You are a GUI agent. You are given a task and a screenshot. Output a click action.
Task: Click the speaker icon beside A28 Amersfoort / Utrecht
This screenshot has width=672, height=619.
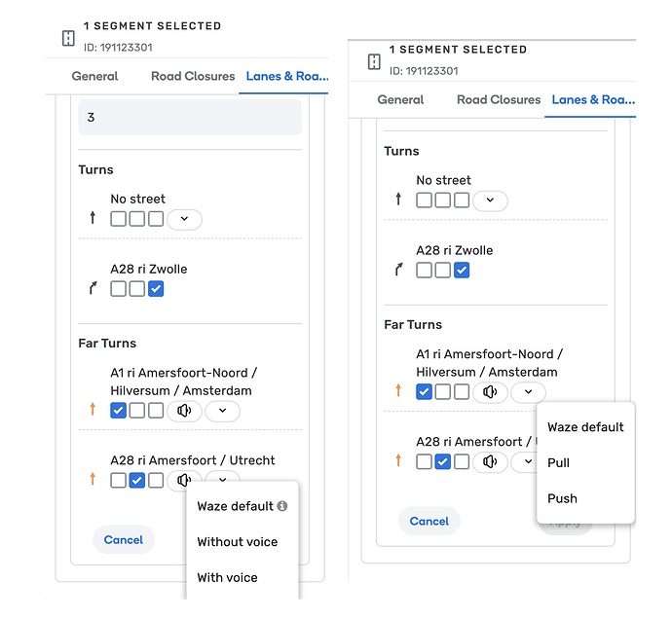click(x=184, y=480)
